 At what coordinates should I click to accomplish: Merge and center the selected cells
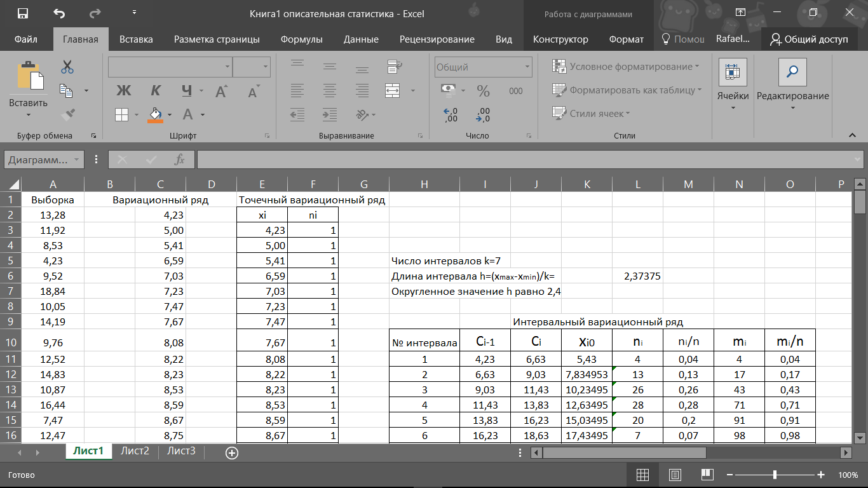point(393,90)
